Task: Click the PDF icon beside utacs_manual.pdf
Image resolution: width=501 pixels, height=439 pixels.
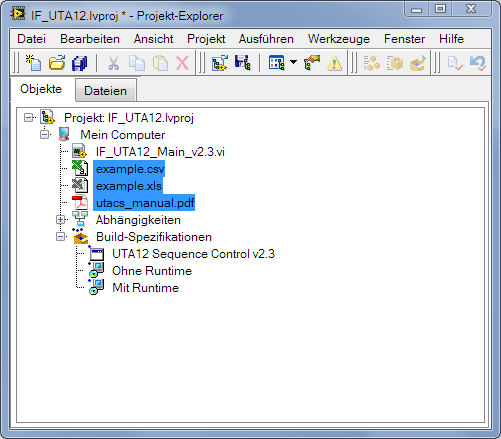Action: click(80, 202)
